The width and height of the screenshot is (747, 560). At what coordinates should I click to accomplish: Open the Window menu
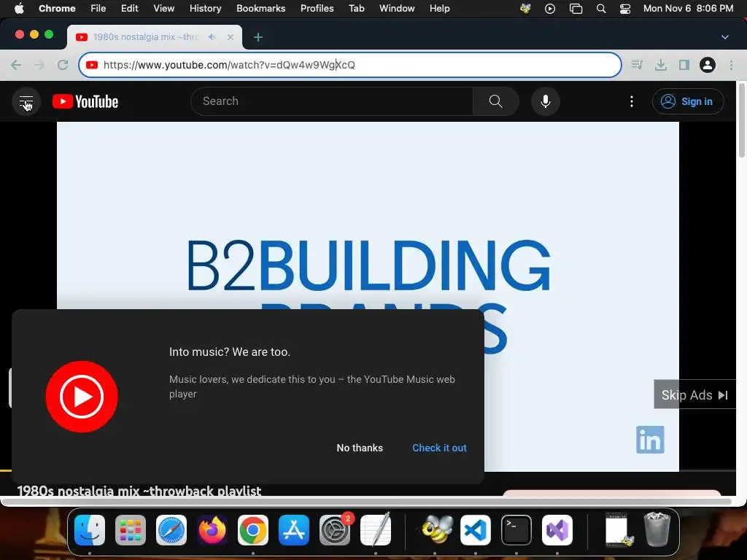pyautogui.click(x=397, y=8)
